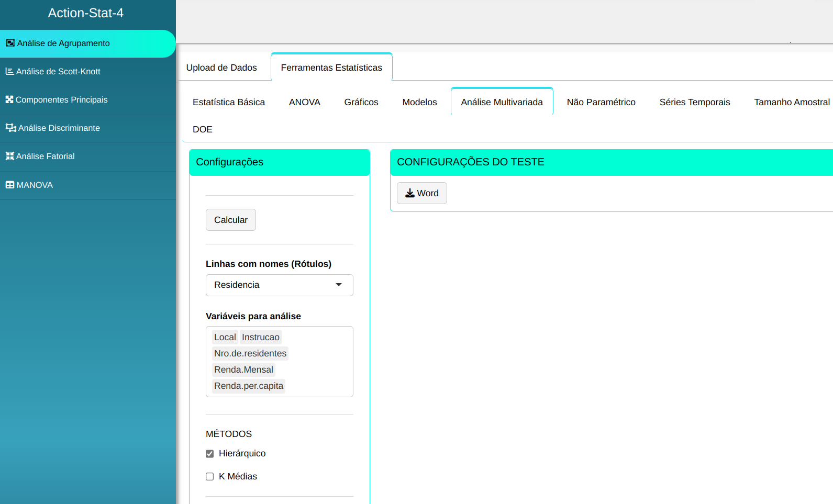Click the Análise de Agrupamento sidebar icon

tap(10, 43)
